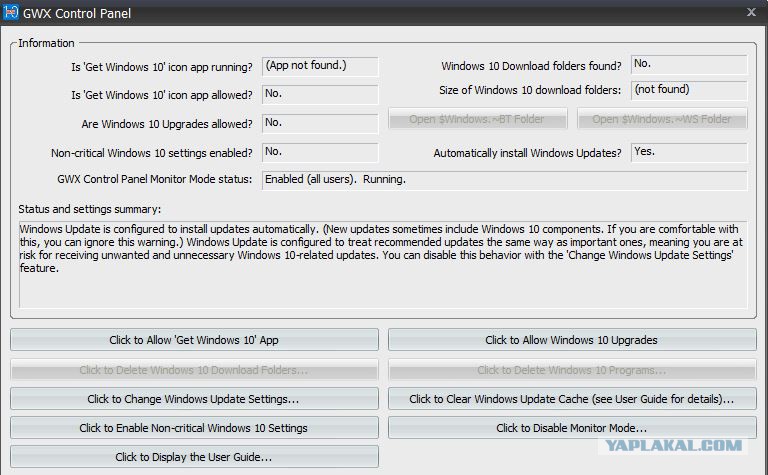Click the 'Non-critical Windows 10 settings enabled?' label
768x475 pixels.
[152, 153]
